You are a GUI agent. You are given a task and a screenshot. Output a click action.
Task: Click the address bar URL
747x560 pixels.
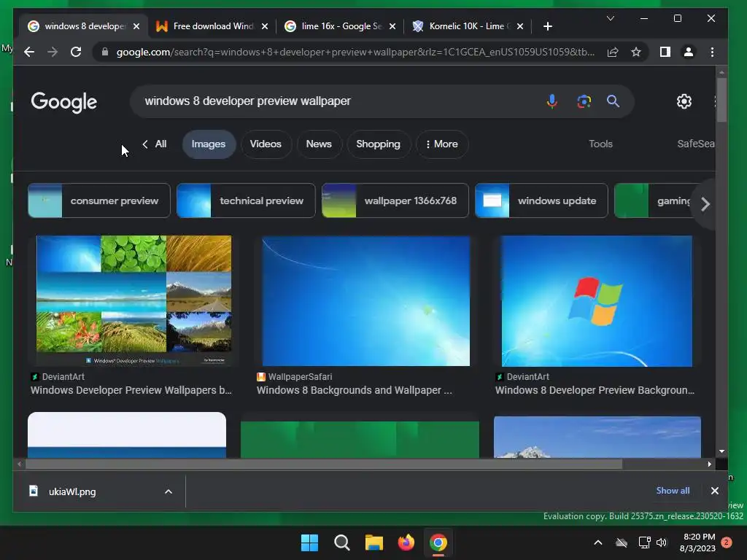tap(355, 52)
